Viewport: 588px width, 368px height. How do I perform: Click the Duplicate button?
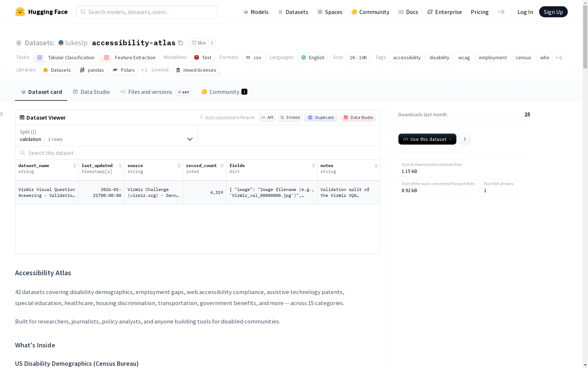(321, 117)
